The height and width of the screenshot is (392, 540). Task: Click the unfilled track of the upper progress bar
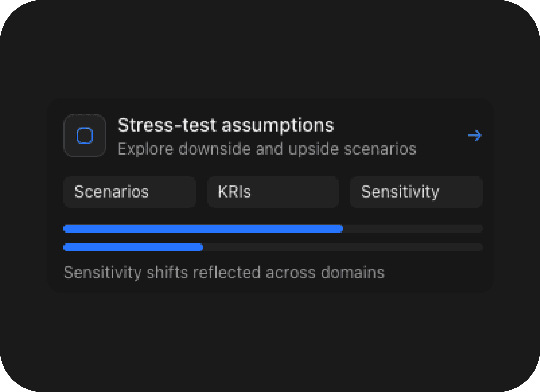[x=413, y=229]
